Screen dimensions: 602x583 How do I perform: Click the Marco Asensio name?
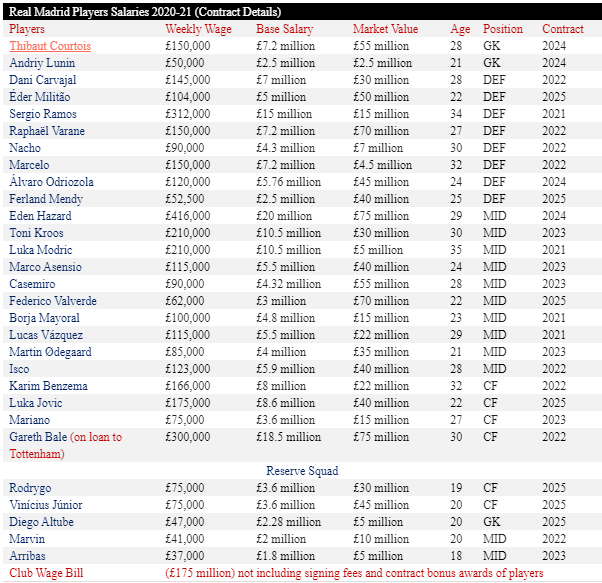(x=45, y=267)
